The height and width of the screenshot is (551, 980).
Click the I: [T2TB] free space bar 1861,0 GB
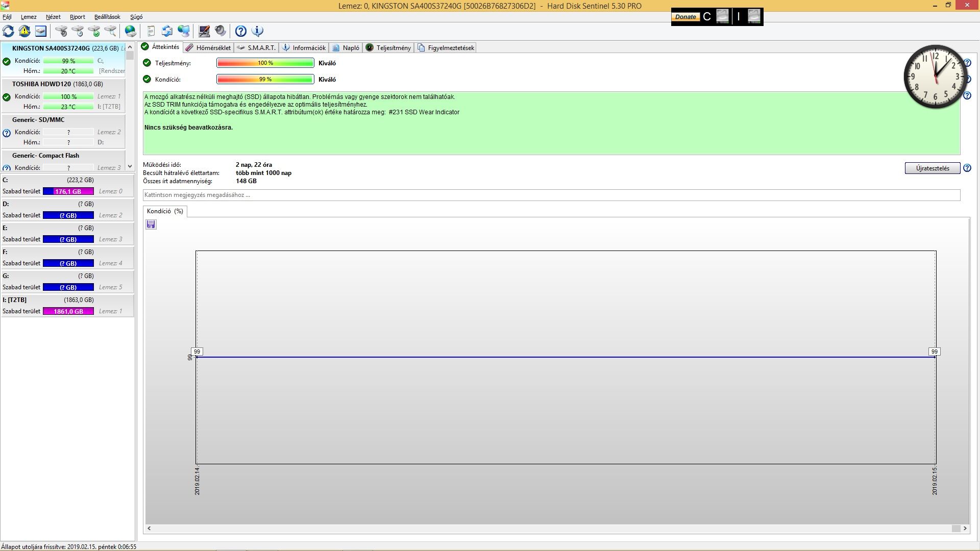click(68, 311)
